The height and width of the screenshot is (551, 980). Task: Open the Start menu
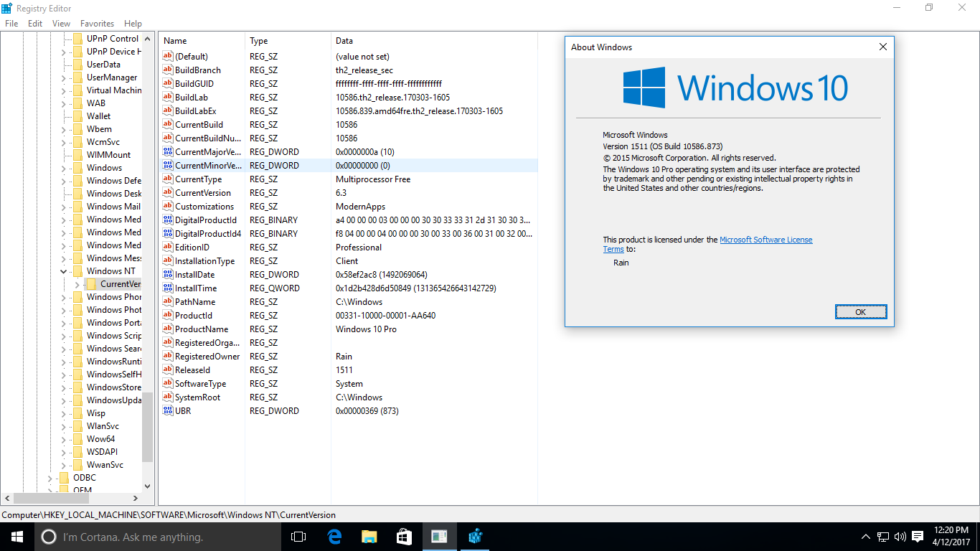pos(17,537)
